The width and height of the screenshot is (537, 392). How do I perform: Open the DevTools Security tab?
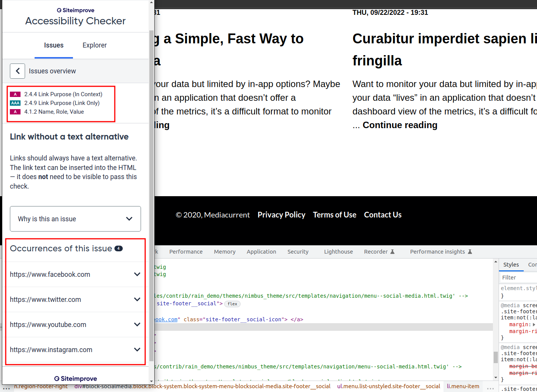pyautogui.click(x=298, y=252)
